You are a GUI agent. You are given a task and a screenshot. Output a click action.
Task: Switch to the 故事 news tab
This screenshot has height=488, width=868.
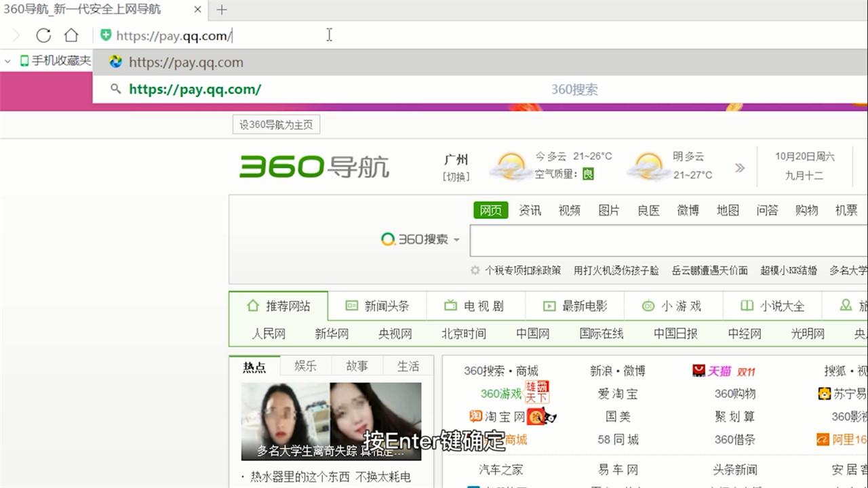click(x=357, y=366)
